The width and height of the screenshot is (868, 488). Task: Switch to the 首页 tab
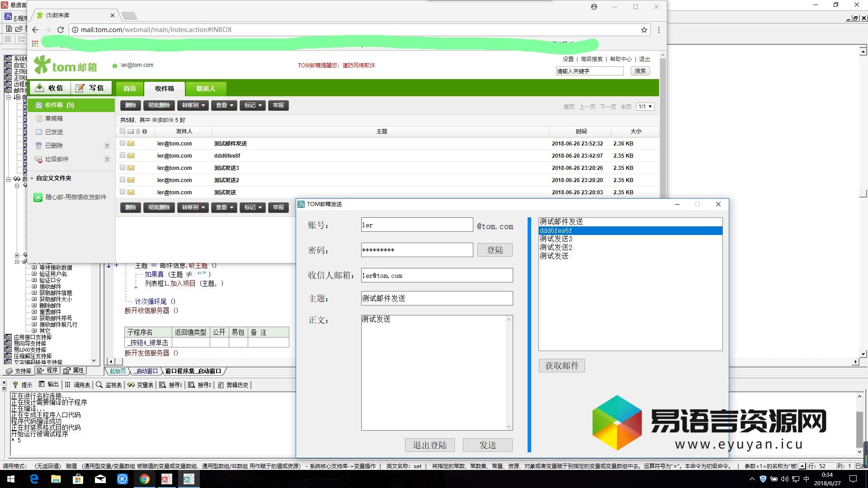130,89
